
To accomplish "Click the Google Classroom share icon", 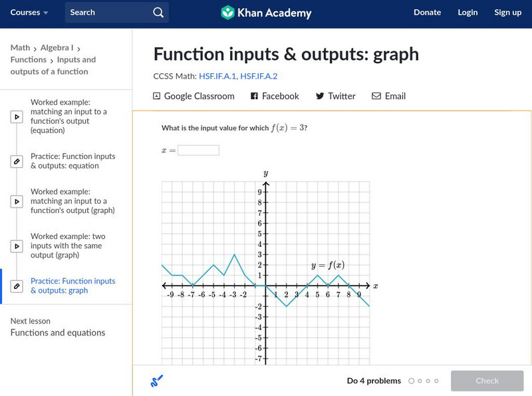I will pos(157,96).
